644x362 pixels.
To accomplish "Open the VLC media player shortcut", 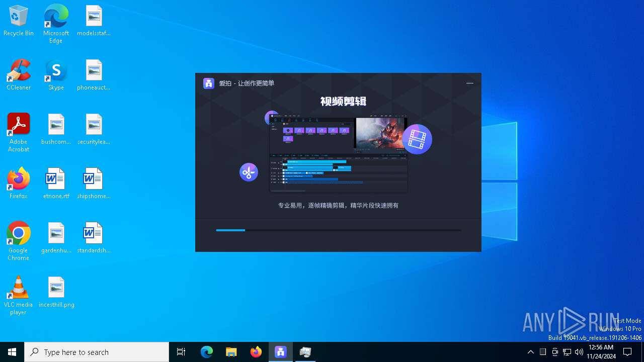I will (x=19, y=296).
